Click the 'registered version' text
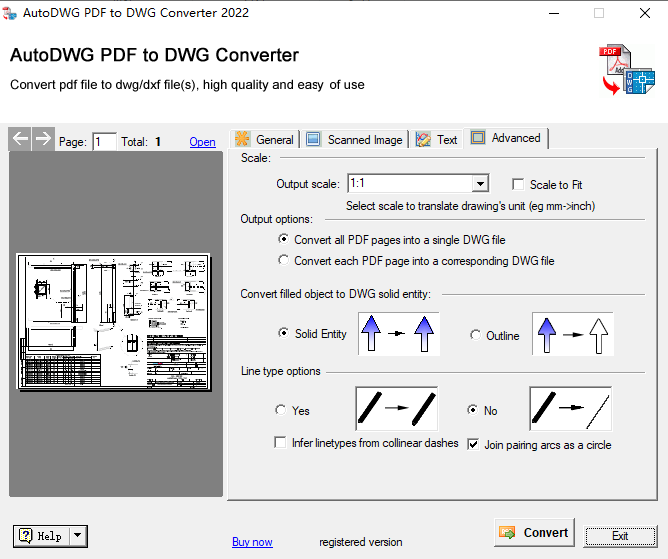Image resolution: width=668 pixels, height=559 pixels. [360, 542]
